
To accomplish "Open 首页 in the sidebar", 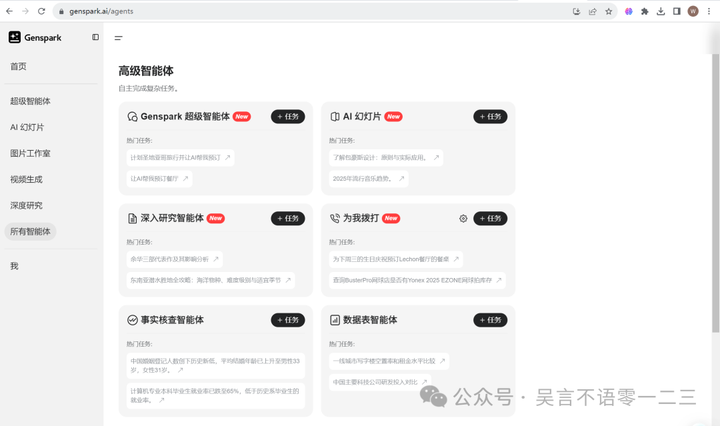I will (18, 67).
